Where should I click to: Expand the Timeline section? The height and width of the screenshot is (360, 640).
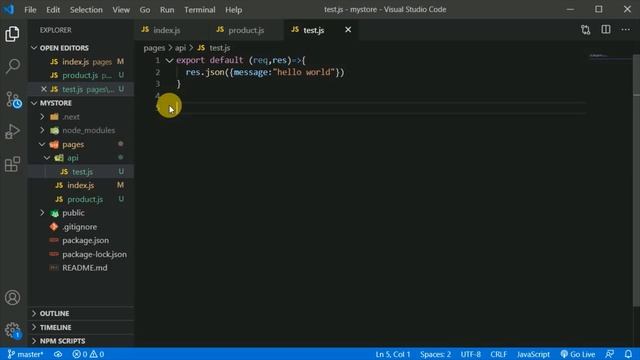(81, 327)
